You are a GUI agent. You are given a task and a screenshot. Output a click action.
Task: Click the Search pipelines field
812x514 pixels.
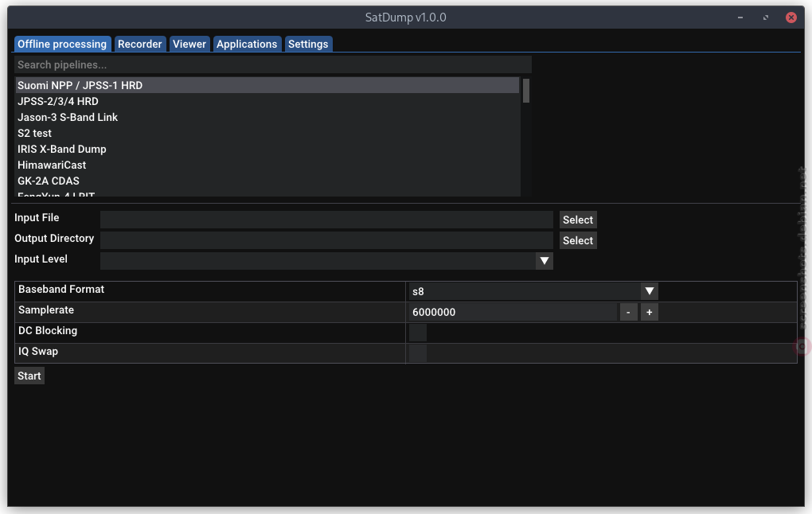tap(273, 64)
